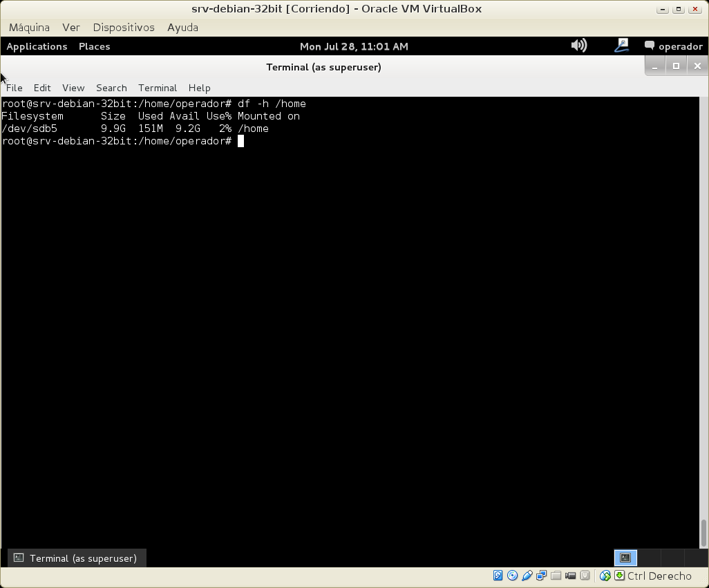
Task: Click the shared folders status icon
Action: coord(556,576)
